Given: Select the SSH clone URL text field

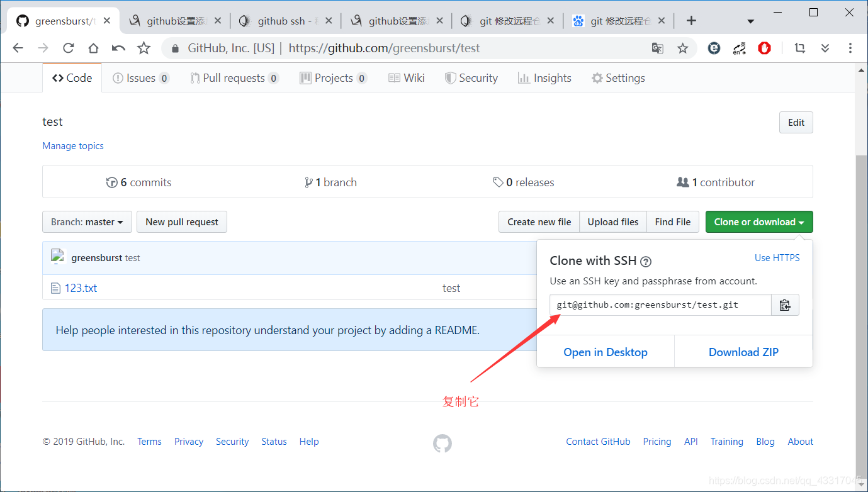Looking at the screenshot, I should (660, 305).
